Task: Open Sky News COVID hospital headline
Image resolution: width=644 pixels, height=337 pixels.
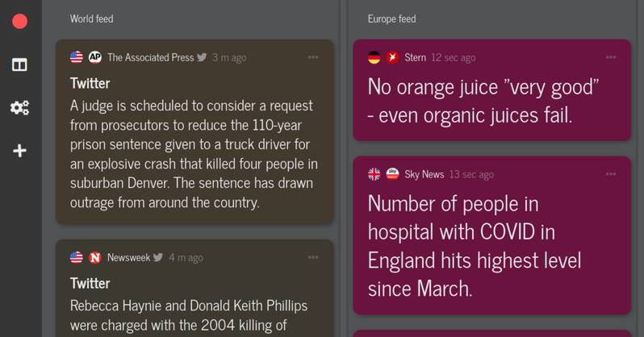Action: tap(475, 245)
